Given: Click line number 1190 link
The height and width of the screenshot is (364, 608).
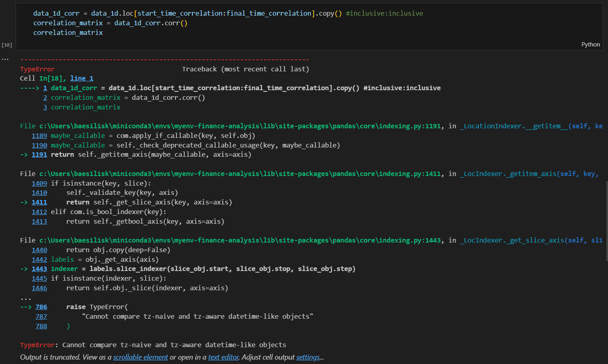Looking at the screenshot, I should 39,146.
